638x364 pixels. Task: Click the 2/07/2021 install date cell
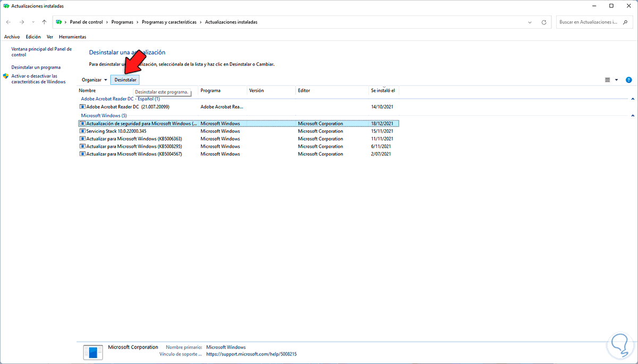[x=381, y=154]
